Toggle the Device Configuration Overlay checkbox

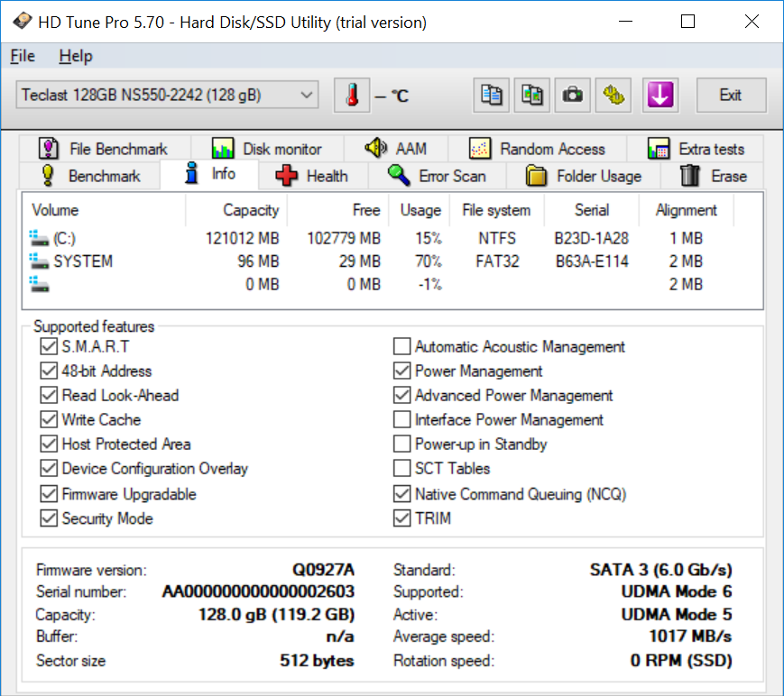(x=49, y=469)
